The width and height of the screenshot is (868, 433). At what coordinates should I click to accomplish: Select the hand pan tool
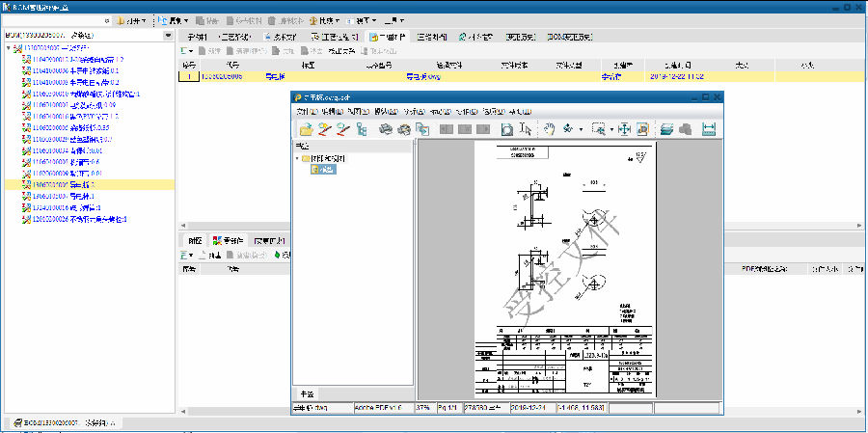coord(549,129)
